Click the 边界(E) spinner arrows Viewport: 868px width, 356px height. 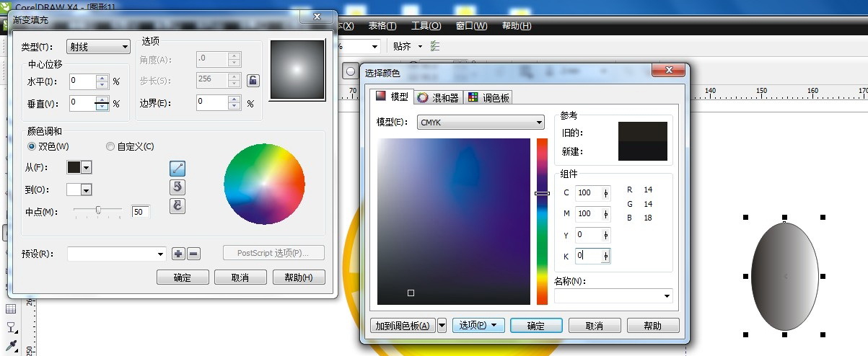[234, 103]
